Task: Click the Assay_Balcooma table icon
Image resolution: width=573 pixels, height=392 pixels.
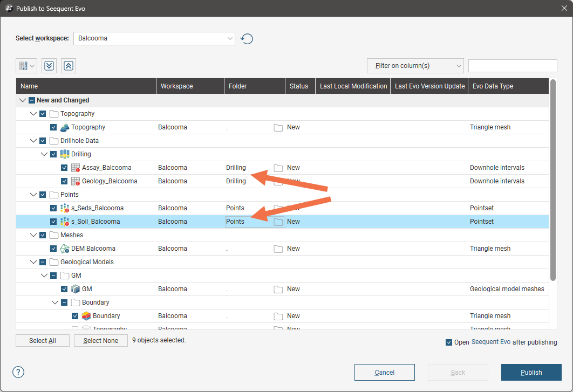Action: [76, 168]
